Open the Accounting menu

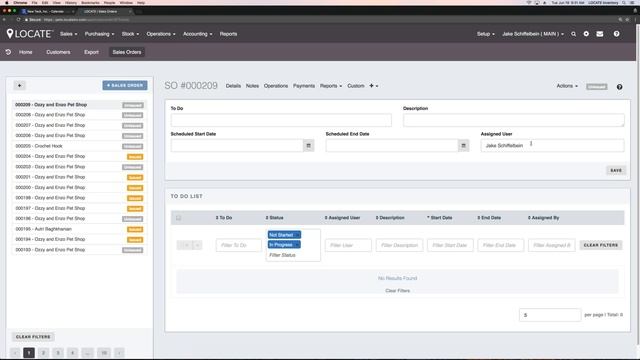tap(198, 34)
